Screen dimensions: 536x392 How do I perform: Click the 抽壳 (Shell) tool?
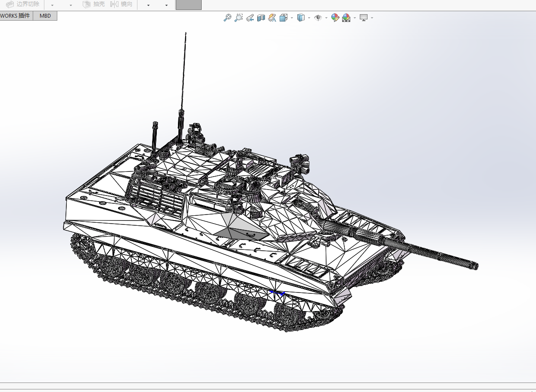point(93,4)
